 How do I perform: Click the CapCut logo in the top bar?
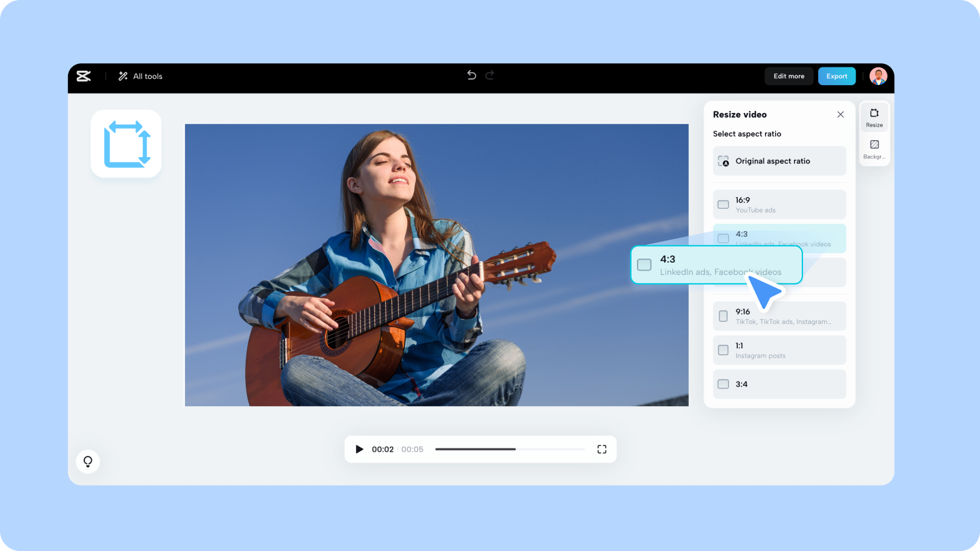[x=84, y=76]
